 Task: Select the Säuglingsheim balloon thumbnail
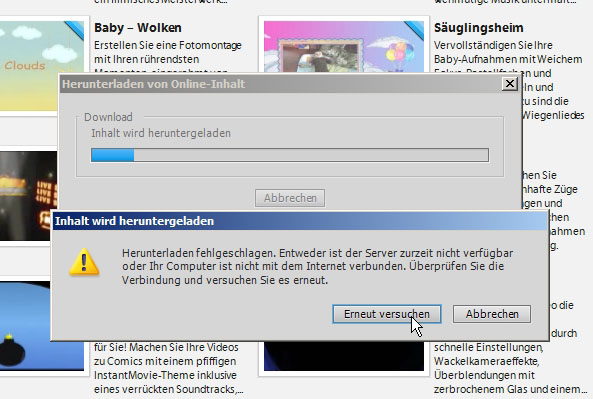click(x=344, y=47)
